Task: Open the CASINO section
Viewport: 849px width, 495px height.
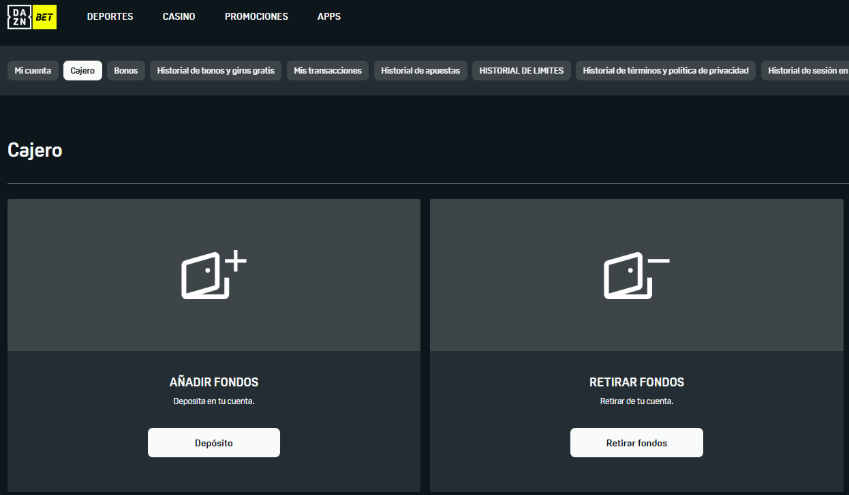Action: 179,17
